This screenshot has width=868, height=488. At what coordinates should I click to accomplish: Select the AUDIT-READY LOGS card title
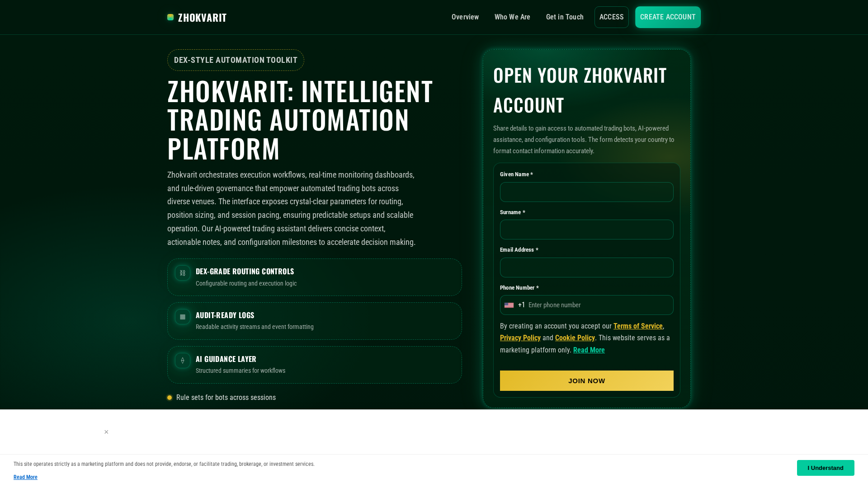click(x=225, y=315)
